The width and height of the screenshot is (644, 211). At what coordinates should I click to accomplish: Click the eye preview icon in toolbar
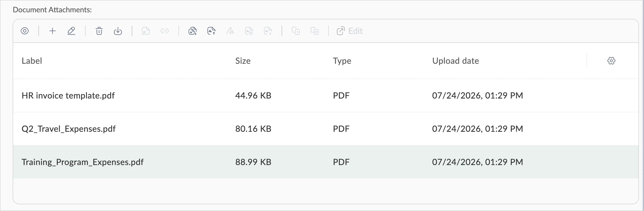pos(25,31)
